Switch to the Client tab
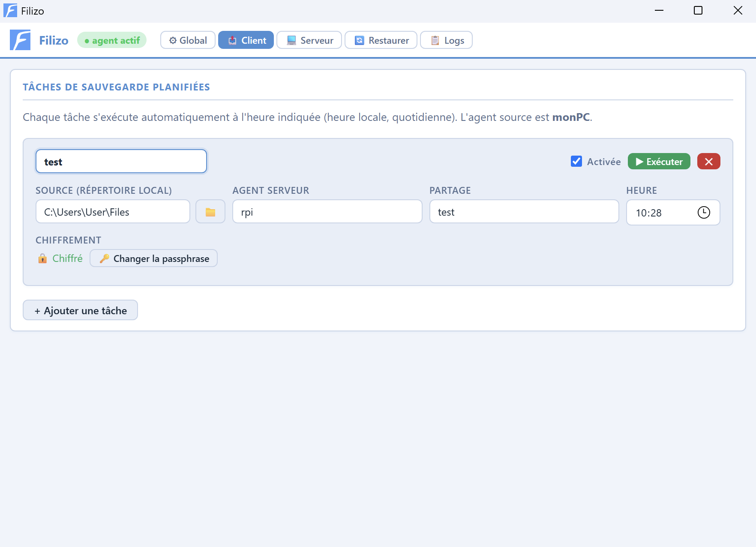Image resolution: width=756 pixels, height=547 pixels. pos(246,40)
